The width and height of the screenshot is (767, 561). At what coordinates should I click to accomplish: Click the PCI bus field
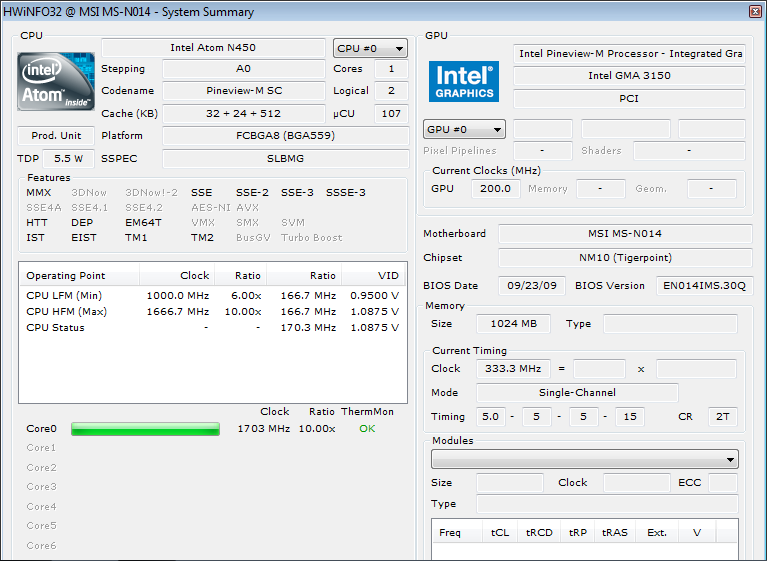click(x=629, y=98)
